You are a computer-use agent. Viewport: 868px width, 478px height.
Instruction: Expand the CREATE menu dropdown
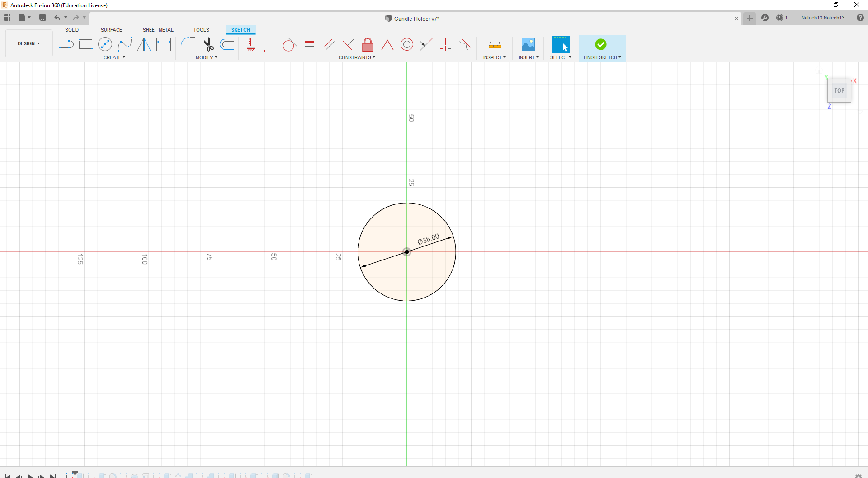click(114, 57)
